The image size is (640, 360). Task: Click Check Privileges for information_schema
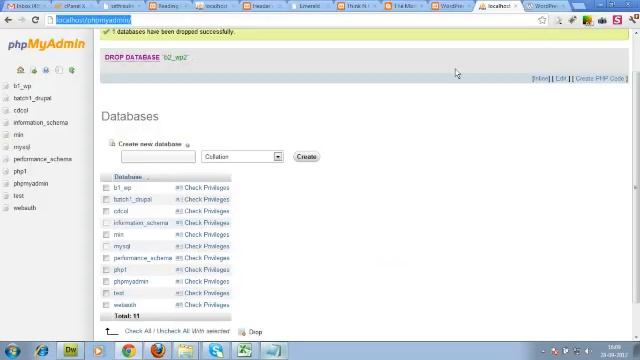[x=207, y=223]
